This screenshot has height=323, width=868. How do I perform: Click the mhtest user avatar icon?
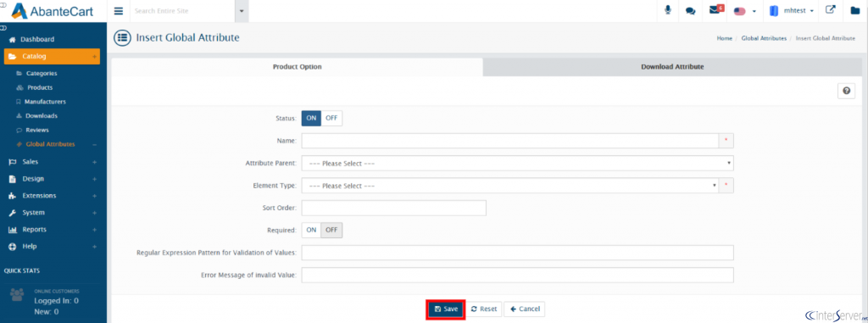point(774,10)
